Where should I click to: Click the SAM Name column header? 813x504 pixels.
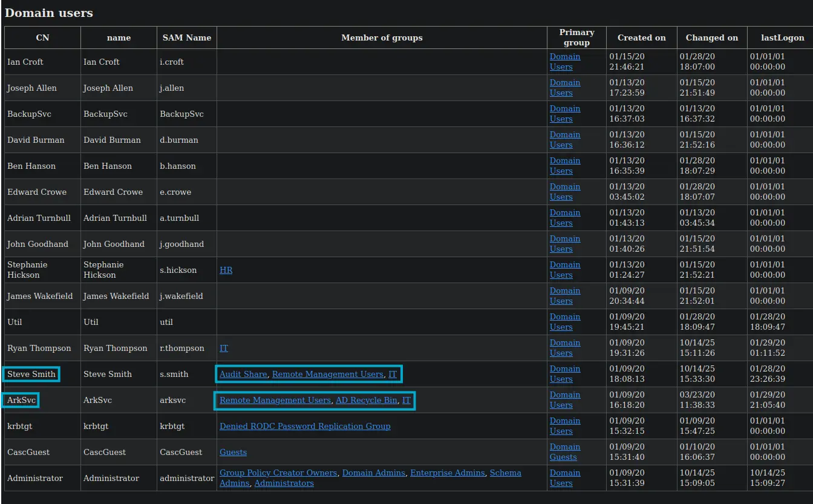click(187, 38)
